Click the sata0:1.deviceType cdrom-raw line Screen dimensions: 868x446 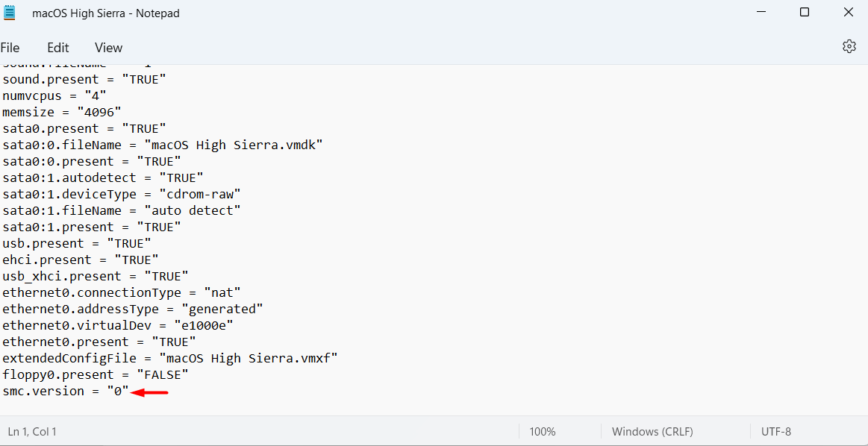121,195
